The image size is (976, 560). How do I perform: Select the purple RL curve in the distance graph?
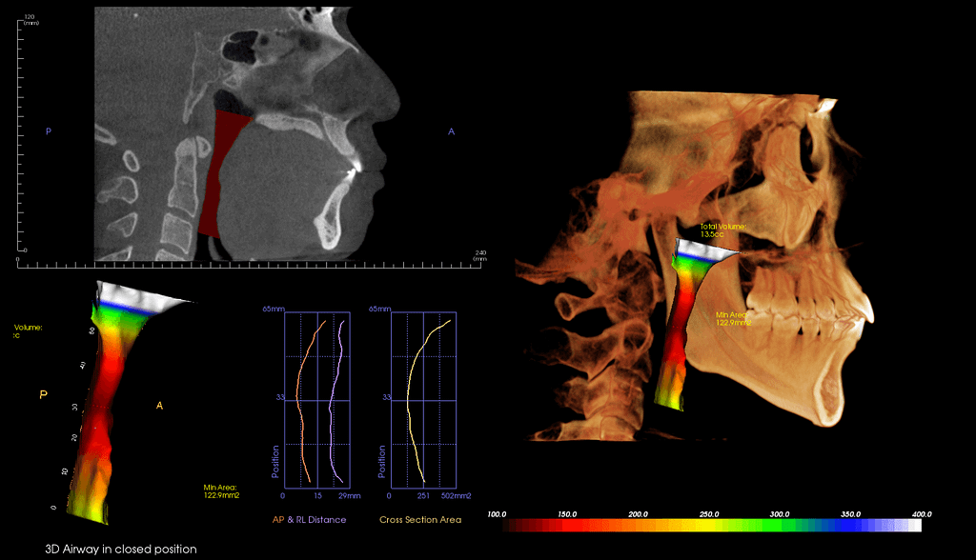[332, 410]
